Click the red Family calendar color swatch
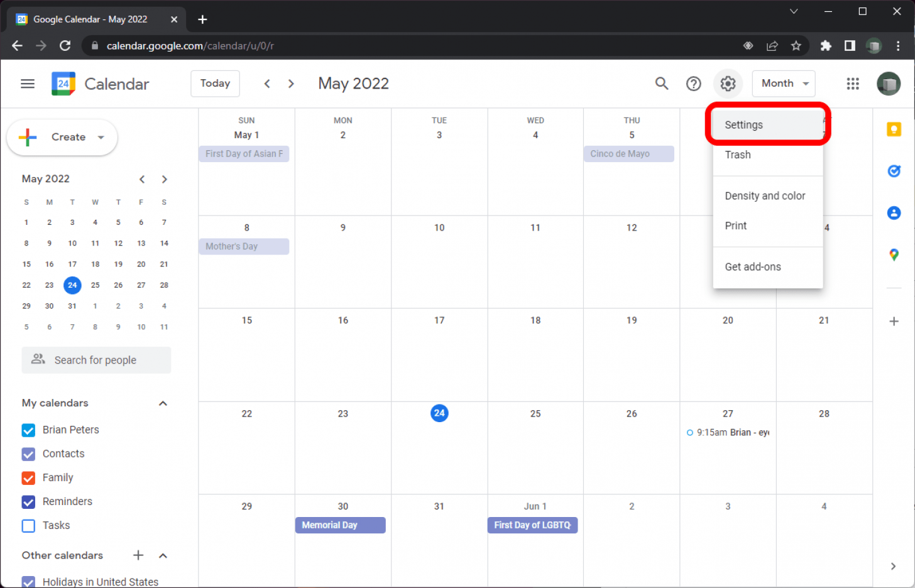The width and height of the screenshot is (915, 588). (28, 477)
